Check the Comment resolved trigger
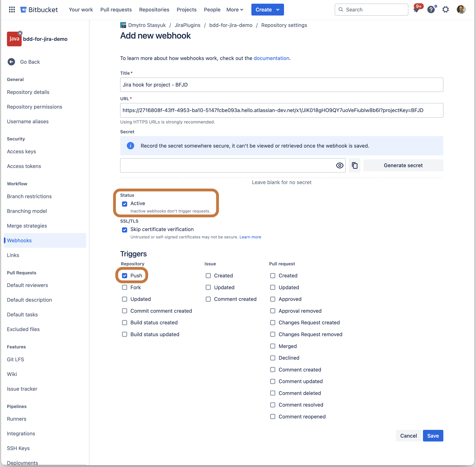Image resolution: width=476 pixels, height=467 pixels. pos(273,405)
